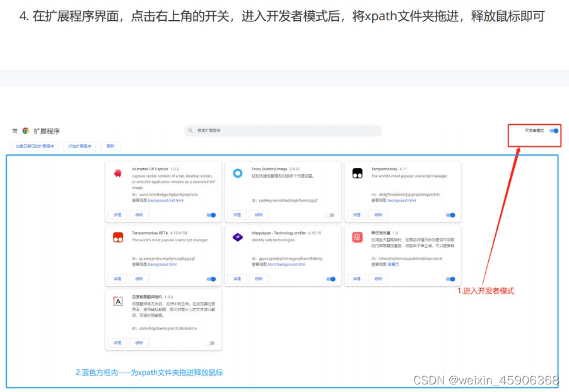Click the 更新 button

tap(110, 145)
